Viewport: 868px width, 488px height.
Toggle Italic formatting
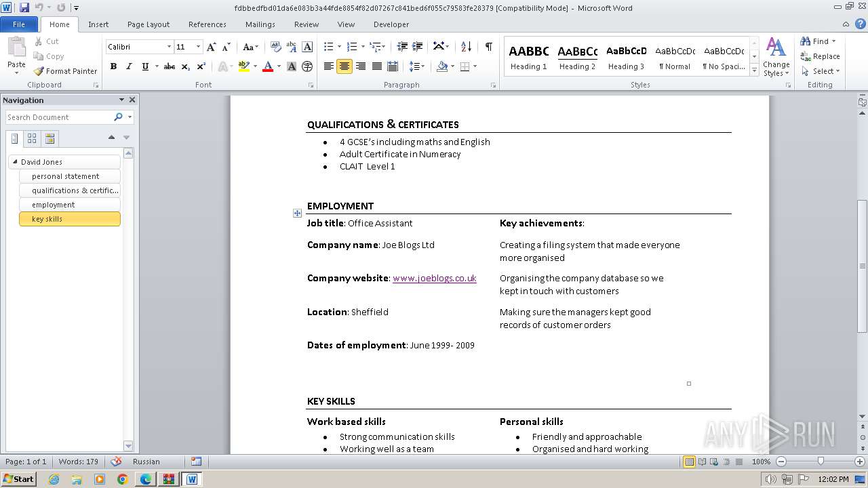129,66
